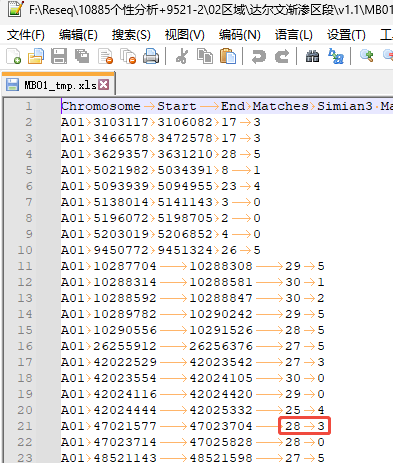This screenshot has width=393, height=463.
Task: Click the value 3472578 on line 3
Action: (x=185, y=138)
